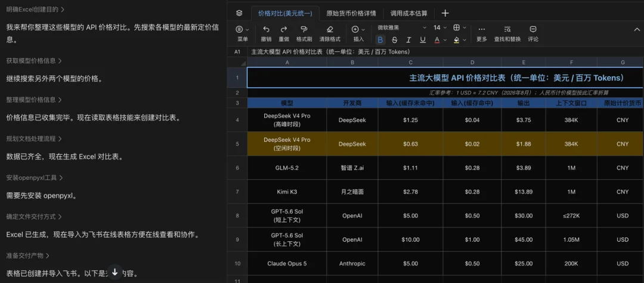Select cell Claude Opus 5
Screen dimensions: 644x283
click(x=287, y=263)
